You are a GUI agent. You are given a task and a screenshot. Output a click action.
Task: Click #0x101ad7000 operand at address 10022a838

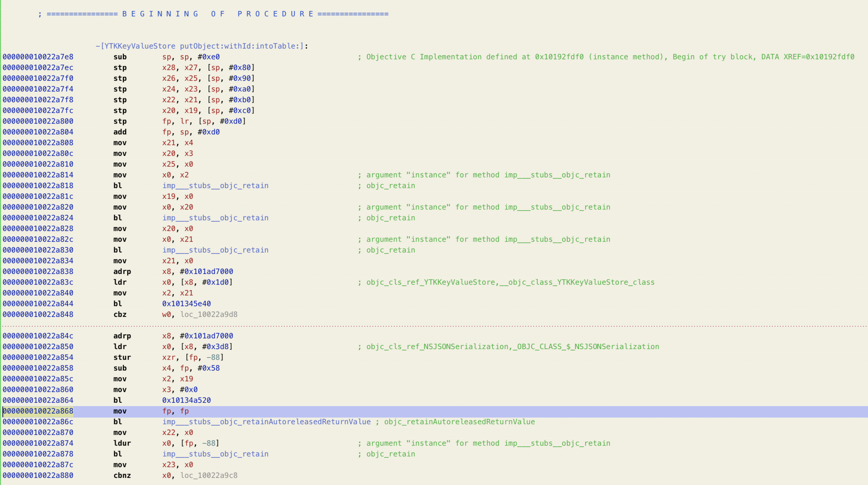tap(206, 271)
